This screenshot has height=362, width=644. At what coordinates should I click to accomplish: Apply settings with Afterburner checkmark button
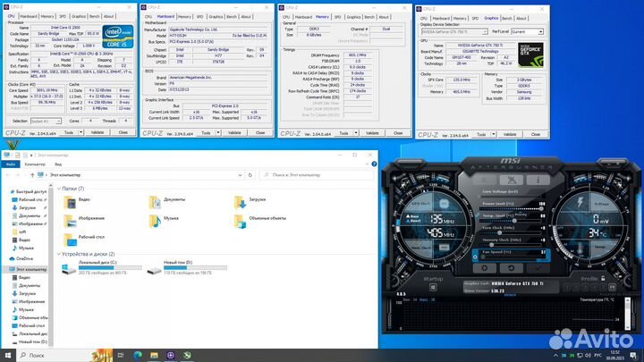click(x=538, y=268)
